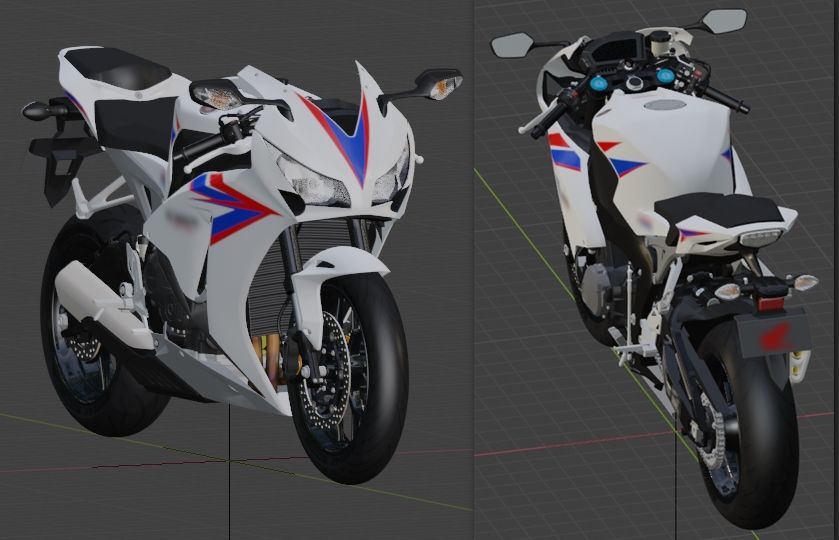Select the headlight on the left viewport bike
The height and width of the screenshot is (540, 839).
pos(315,181)
